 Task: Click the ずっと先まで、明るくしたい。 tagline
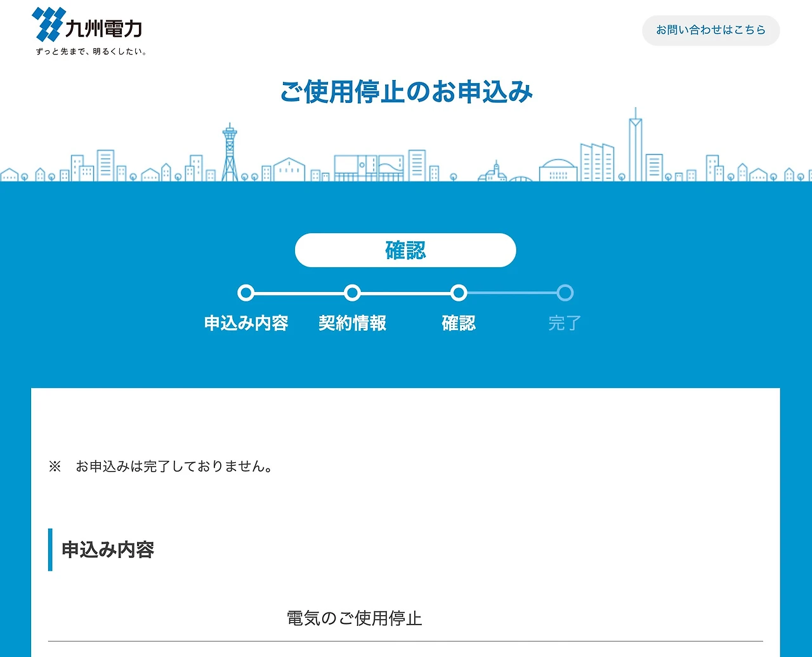91,51
